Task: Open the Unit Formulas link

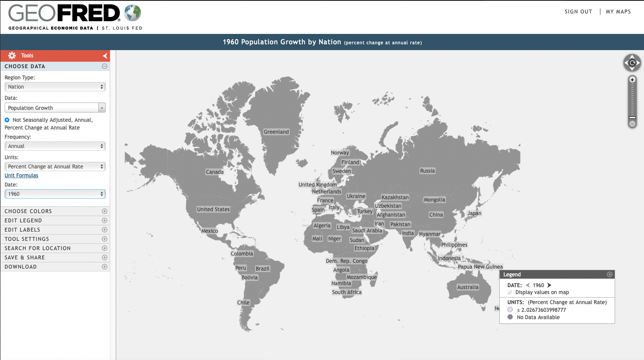Action: [22, 175]
